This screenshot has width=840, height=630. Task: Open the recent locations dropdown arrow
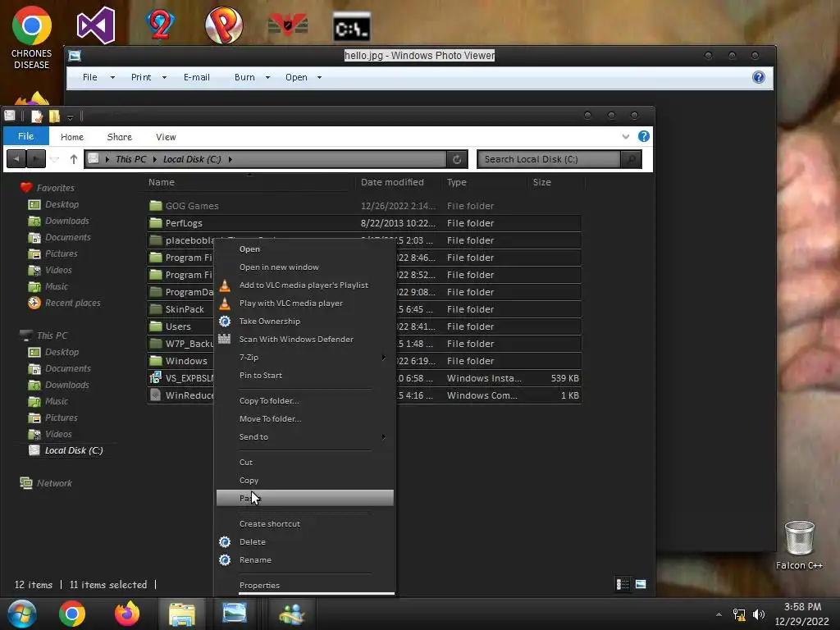coord(54,159)
